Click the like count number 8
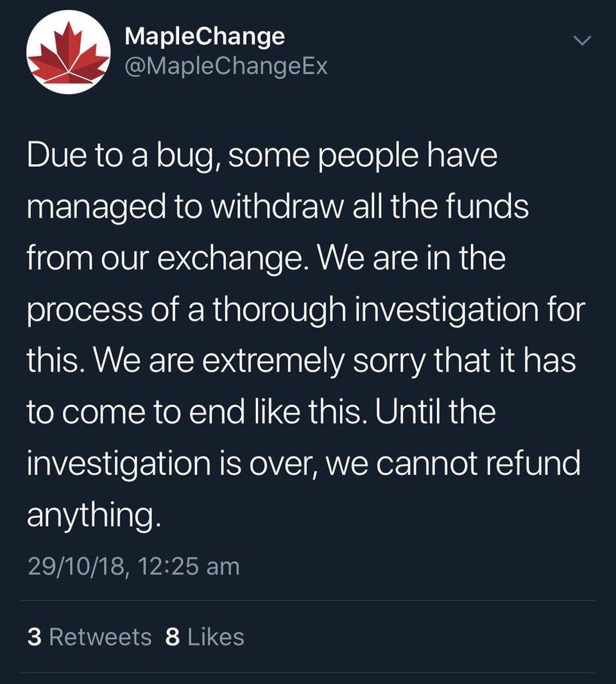616x684 pixels. [x=172, y=637]
